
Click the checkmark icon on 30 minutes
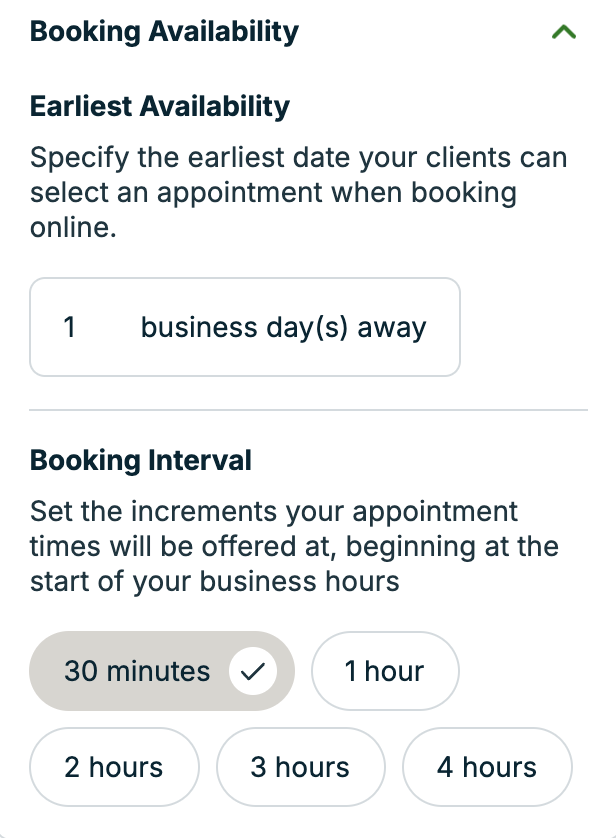(253, 671)
